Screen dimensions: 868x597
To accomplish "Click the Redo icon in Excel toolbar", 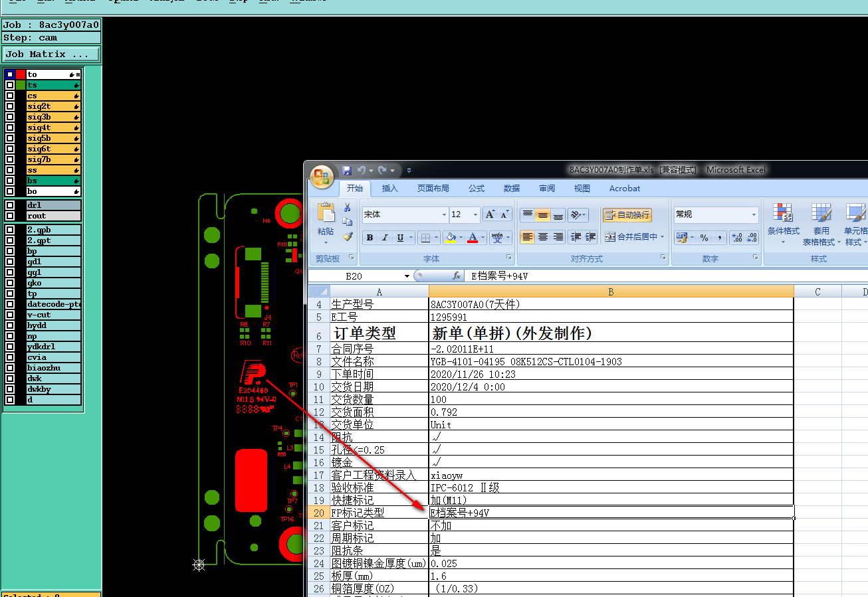I will click(383, 170).
